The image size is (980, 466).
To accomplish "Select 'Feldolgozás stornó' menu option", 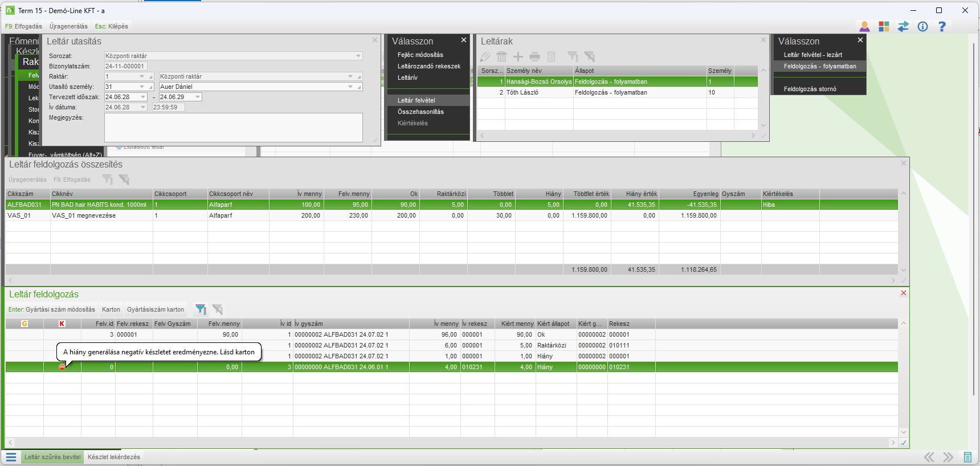I will click(810, 89).
